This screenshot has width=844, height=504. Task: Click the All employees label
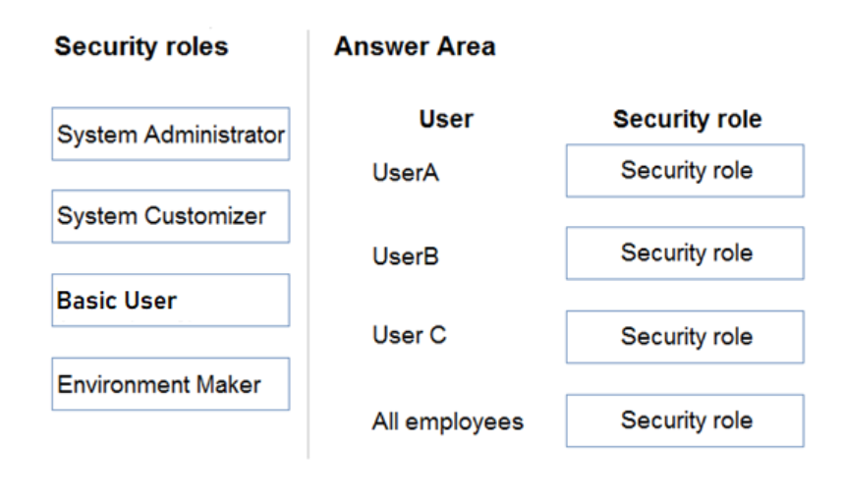pos(448,421)
